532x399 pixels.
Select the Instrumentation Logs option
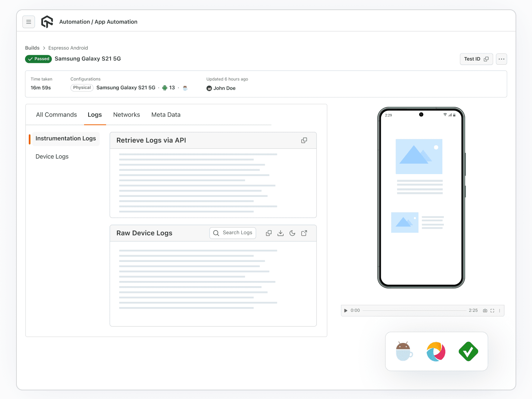(65, 139)
